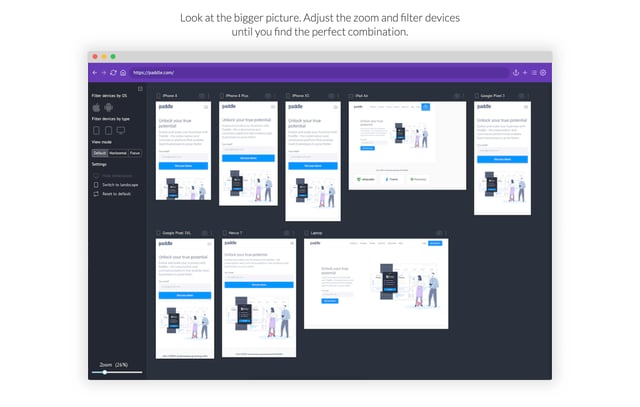Take screenshot of the iPhone 6 Plus device
Screen dimensions: 640x407
tap(268, 96)
